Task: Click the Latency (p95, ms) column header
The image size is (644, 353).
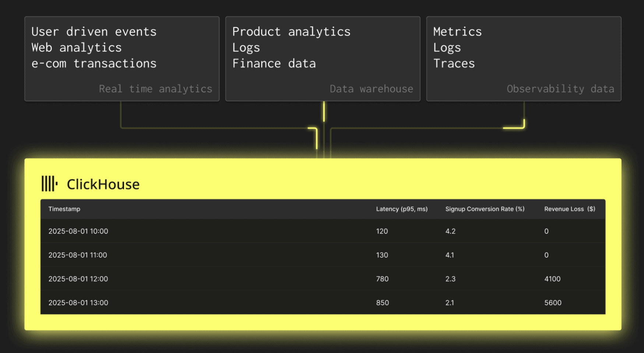Action: click(402, 209)
